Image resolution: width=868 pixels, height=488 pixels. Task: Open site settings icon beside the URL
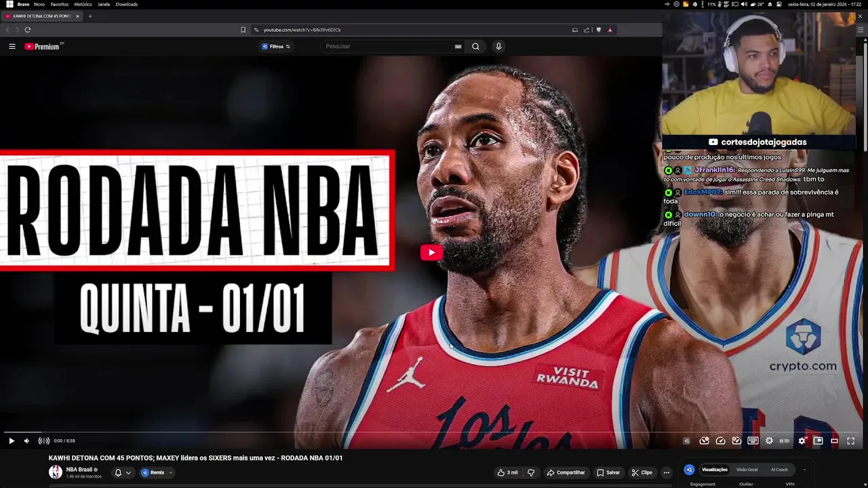[256, 30]
